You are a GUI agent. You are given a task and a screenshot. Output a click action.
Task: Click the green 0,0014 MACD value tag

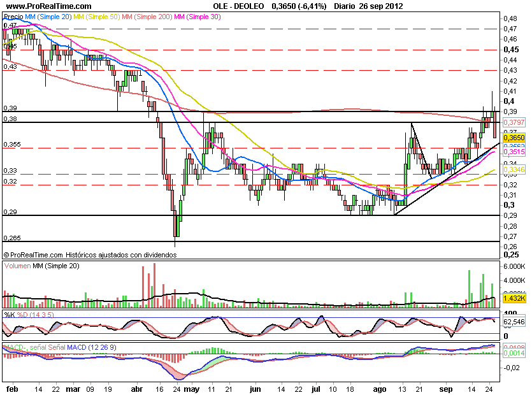[x=513, y=352]
